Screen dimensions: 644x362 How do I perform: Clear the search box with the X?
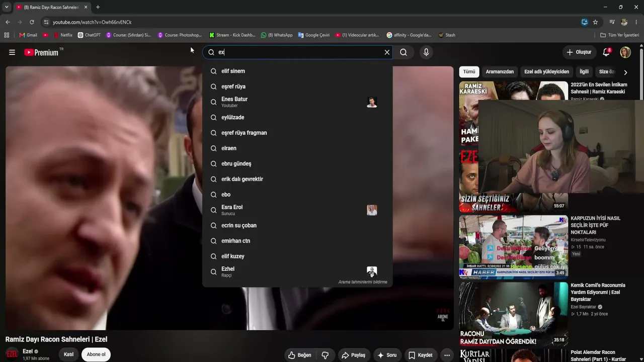pyautogui.click(x=387, y=52)
